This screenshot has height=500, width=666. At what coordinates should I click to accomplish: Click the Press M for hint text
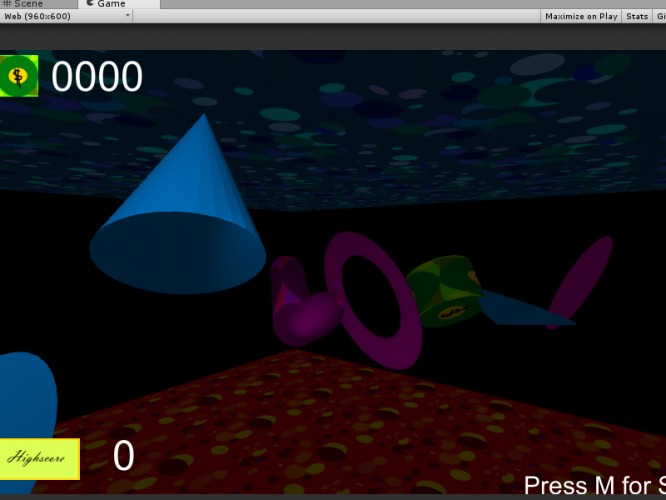(x=595, y=485)
